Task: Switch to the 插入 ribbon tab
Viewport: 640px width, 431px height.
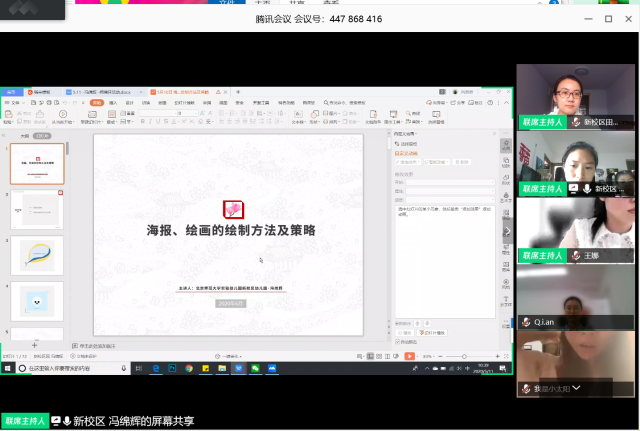Action: point(113,102)
